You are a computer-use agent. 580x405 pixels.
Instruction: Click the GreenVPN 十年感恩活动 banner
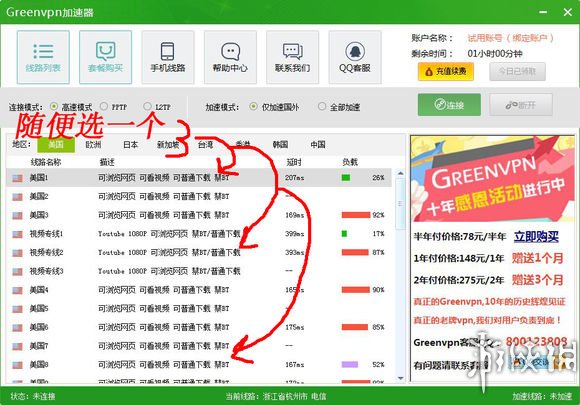pyautogui.click(x=492, y=179)
